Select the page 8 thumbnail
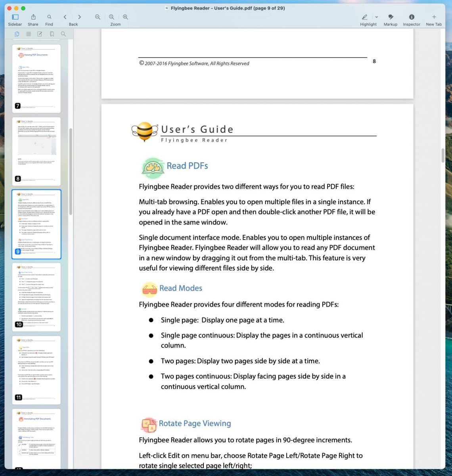 click(36, 151)
